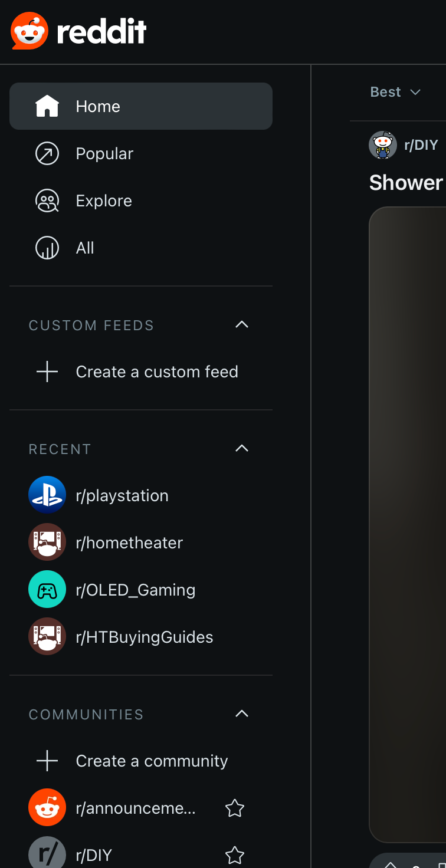Click the Reddit logo in the header

78,31
